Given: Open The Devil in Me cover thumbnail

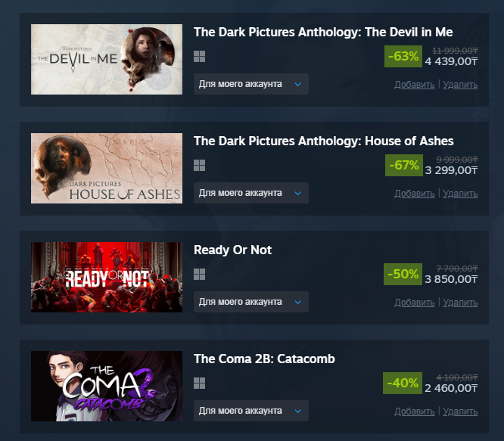Looking at the screenshot, I should click(x=107, y=60).
